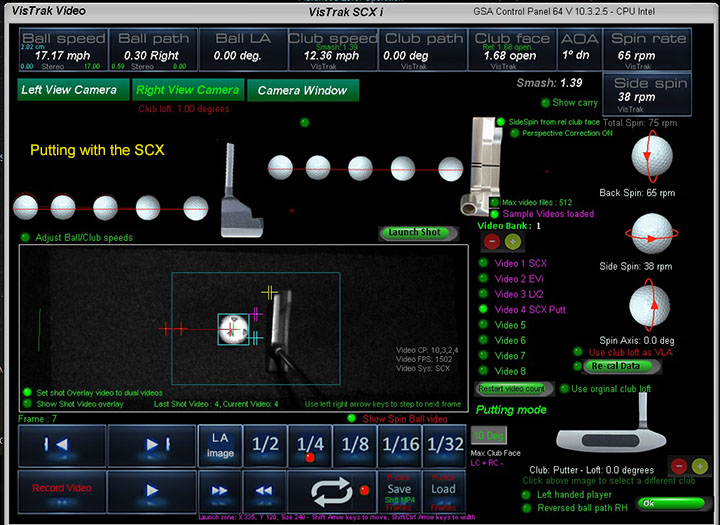Decrease video bank with red minus
This screenshot has height=525, width=720.
pyautogui.click(x=492, y=241)
